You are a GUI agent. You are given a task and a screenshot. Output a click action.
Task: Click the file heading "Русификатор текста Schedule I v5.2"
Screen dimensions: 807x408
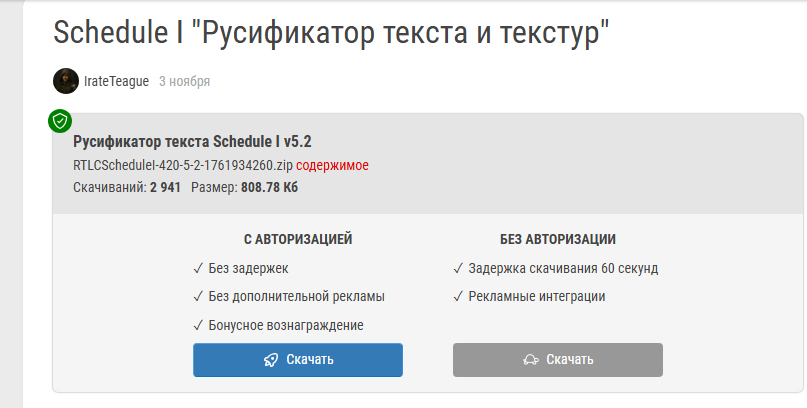pyautogui.click(x=199, y=142)
